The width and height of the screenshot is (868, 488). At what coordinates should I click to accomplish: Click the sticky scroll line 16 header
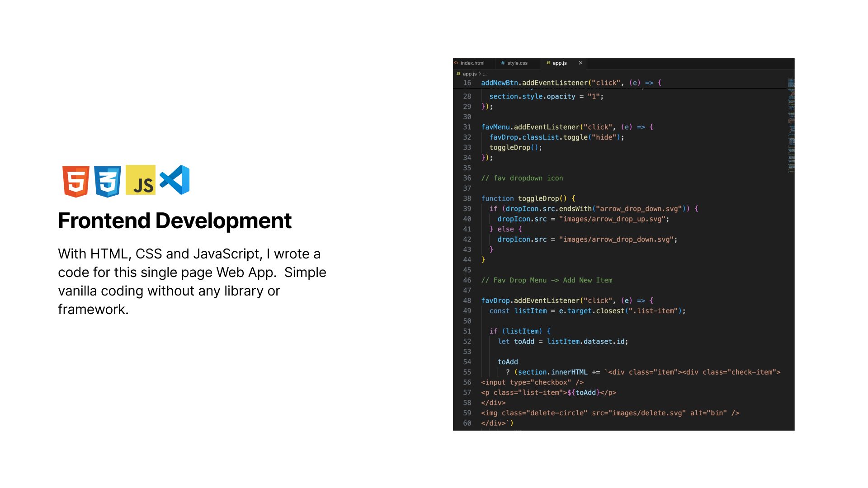(570, 83)
